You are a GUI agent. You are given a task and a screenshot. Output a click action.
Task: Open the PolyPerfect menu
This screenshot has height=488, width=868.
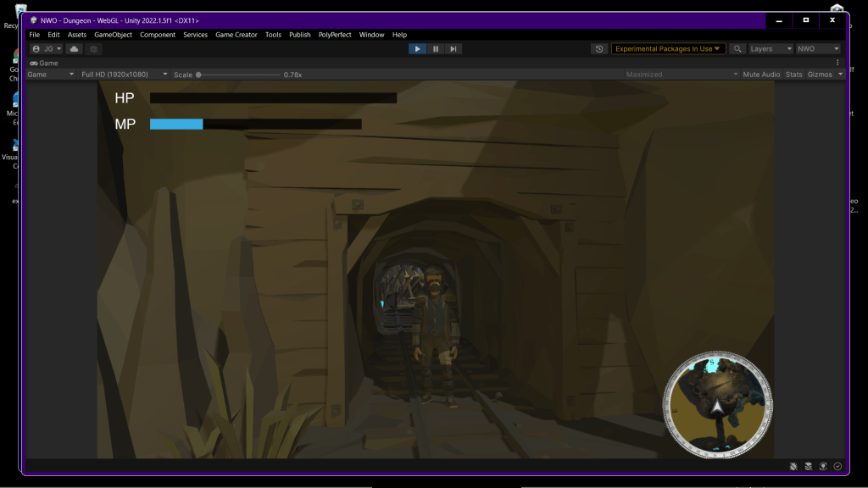pyautogui.click(x=335, y=35)
